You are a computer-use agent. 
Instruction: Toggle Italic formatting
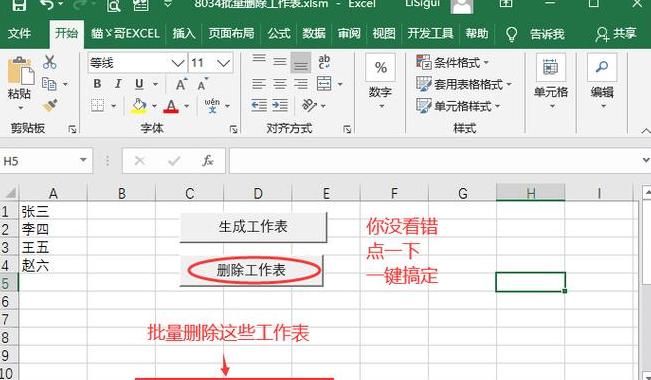tap(118, 84)
